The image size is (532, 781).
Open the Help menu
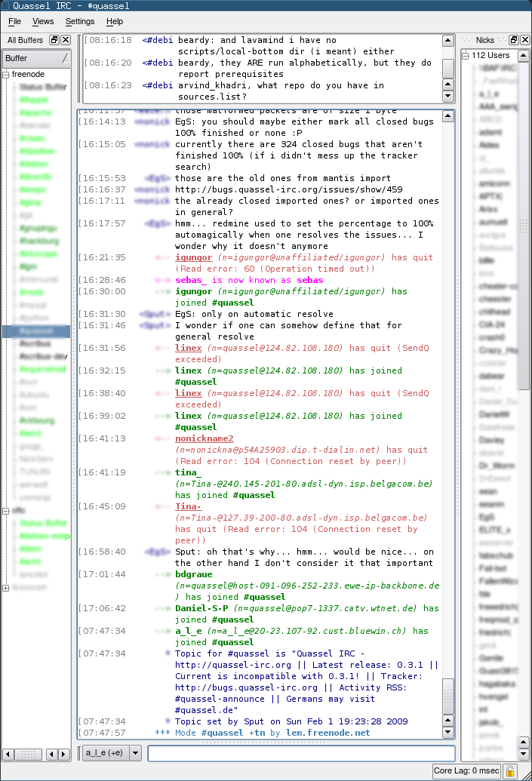click(115, 21)
